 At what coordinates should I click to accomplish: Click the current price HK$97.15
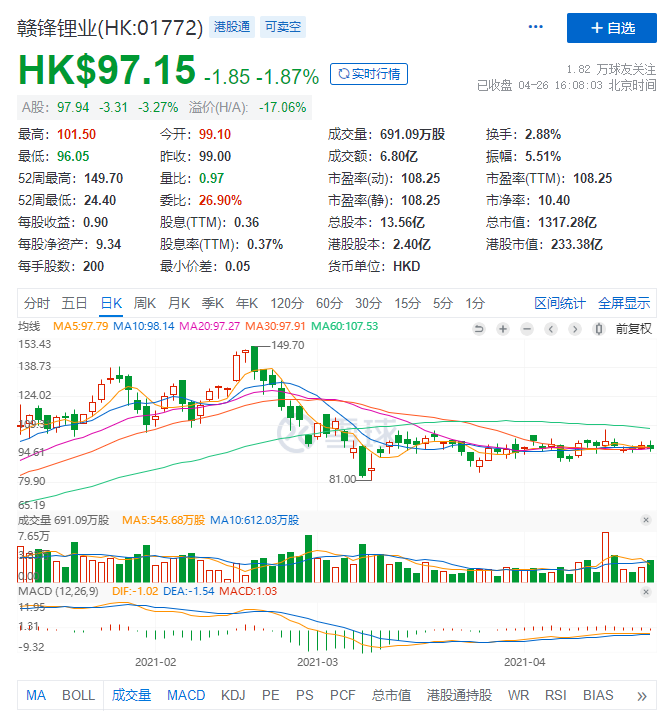click(x=107, y=70)
